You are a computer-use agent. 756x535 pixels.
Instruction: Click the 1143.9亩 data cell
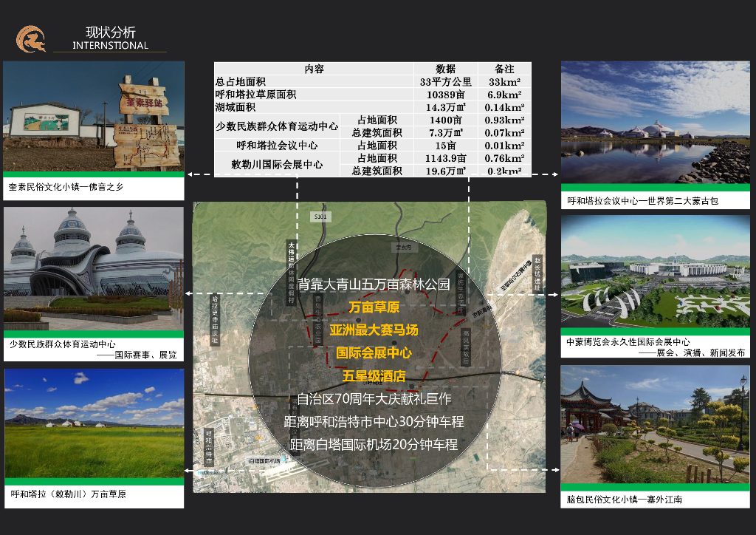pyautogui.click(x=445, y=158)
